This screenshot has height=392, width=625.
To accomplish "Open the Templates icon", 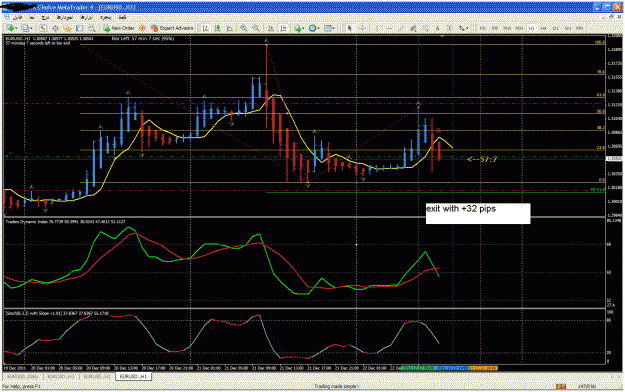I will coord(328,28).
